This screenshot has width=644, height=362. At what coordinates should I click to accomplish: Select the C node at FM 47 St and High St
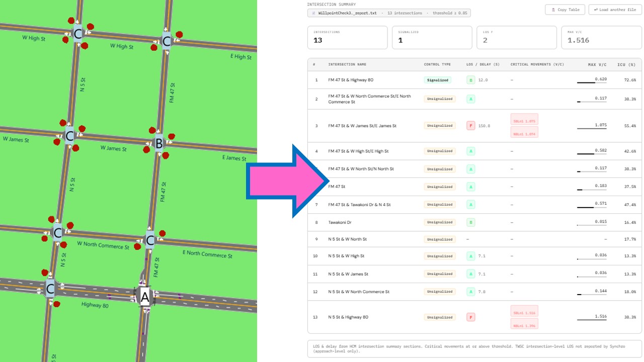tap(167, 41)
